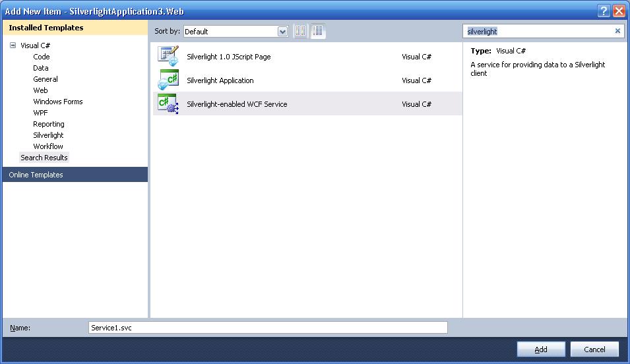Image resolution: width=630 pixels, height=364 pixels.
Task: Select Silverlight-enabled WCF Service template name
Action: [237, 104]
